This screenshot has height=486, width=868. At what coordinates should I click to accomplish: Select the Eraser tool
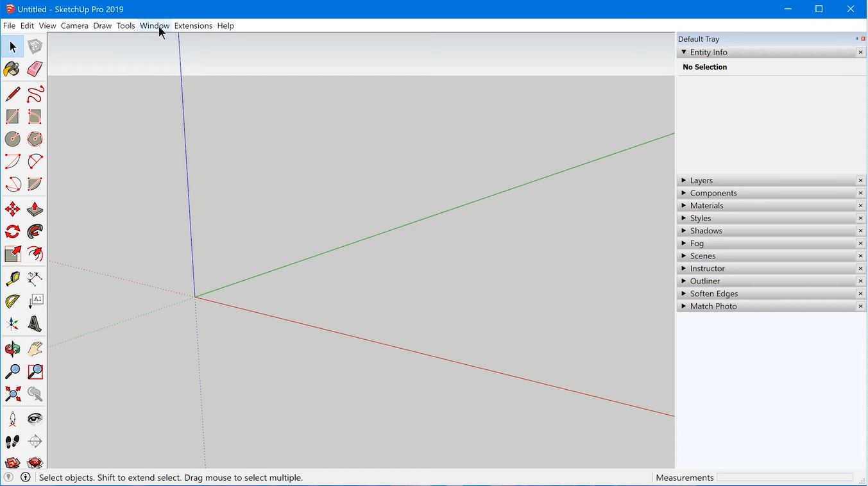click(x=34, y=69)
